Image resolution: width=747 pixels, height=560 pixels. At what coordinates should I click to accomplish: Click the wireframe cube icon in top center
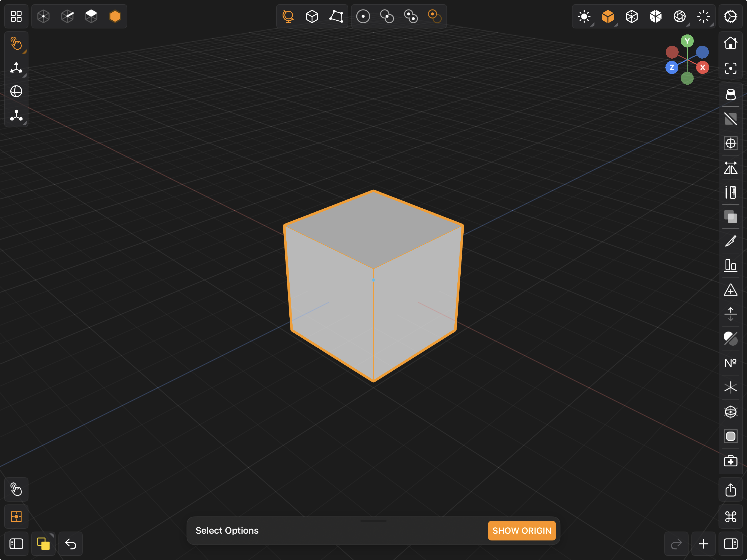[312, 16]
